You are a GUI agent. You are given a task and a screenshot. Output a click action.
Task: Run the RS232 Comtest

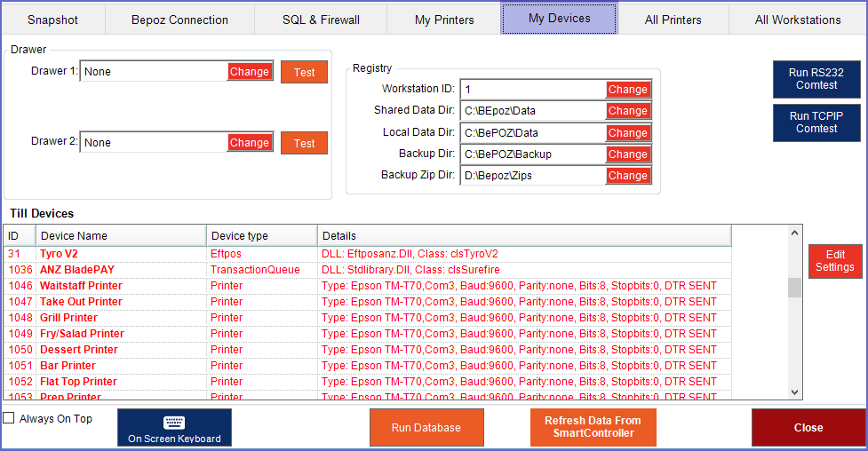click(x=816, y=79)
